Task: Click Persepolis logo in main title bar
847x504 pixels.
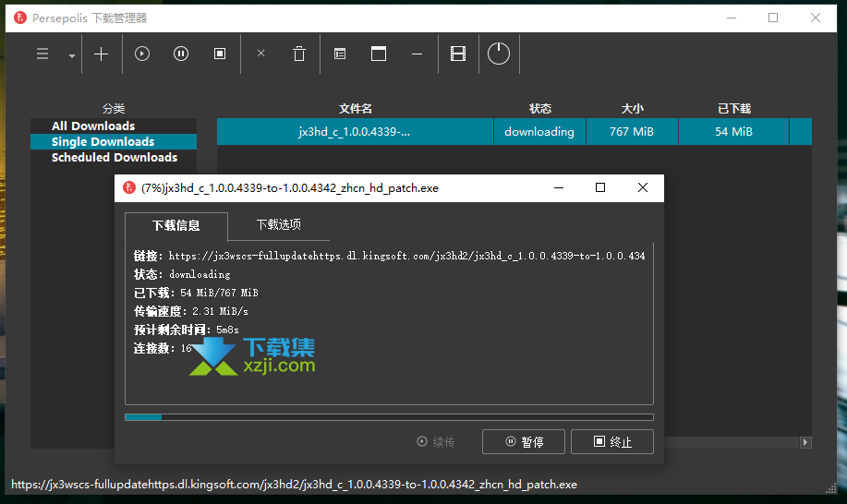Action: [x=20, y=18]
